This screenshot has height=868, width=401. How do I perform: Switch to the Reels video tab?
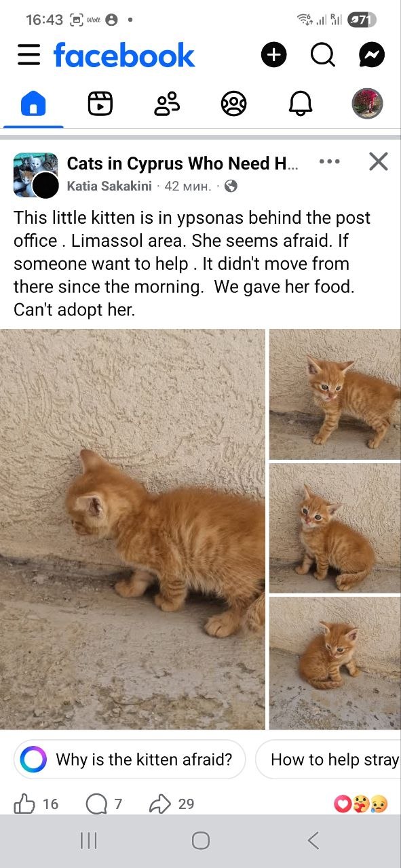coord(100,104)
